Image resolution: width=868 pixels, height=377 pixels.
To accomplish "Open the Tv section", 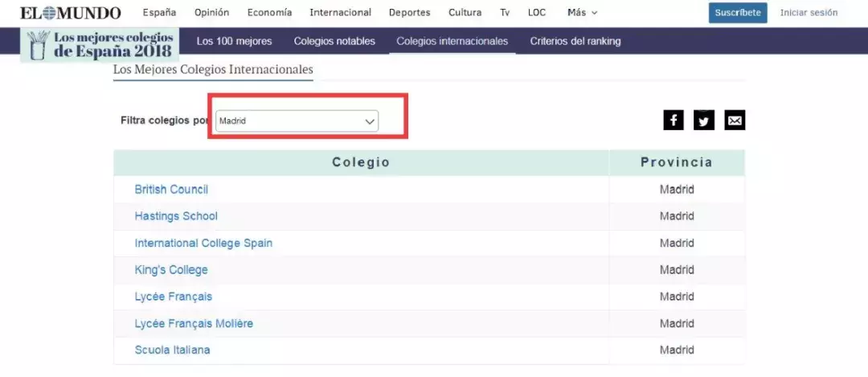I will (505, 13).
